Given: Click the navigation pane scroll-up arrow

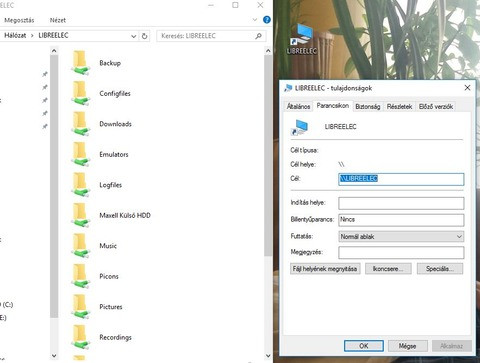Looking at the screenshot, I should [54, 51].
